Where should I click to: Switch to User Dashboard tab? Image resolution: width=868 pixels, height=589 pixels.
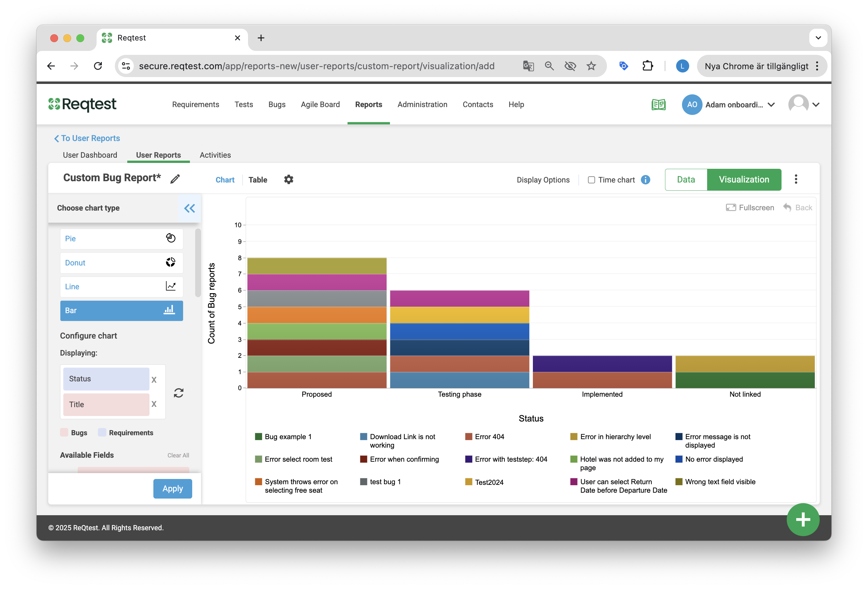pos(90,155)
